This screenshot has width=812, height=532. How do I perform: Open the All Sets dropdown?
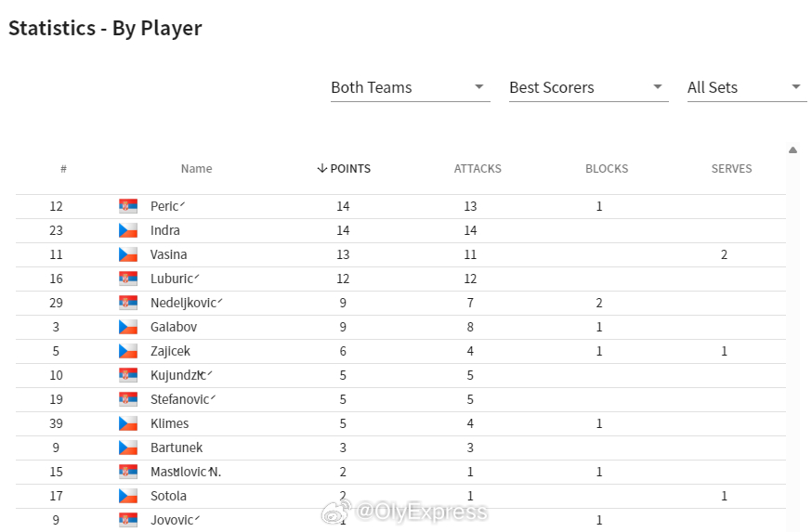click(747, 87)
